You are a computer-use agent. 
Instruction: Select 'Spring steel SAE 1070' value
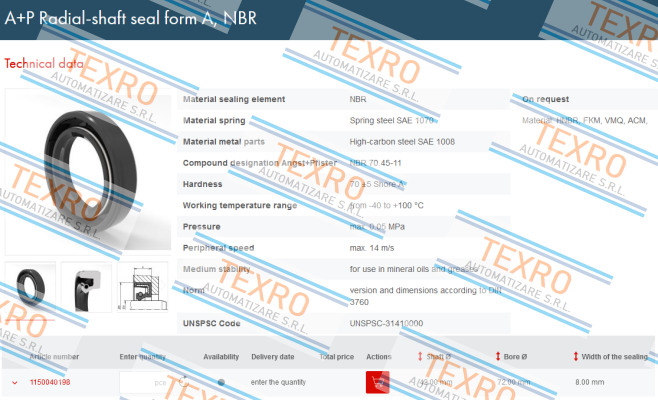(x=392, y=120)
